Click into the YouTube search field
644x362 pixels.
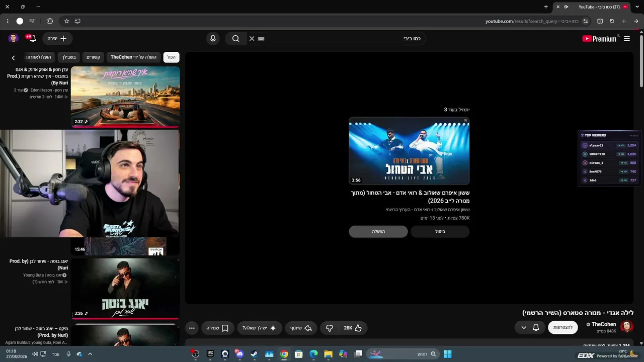pos(337,39)
